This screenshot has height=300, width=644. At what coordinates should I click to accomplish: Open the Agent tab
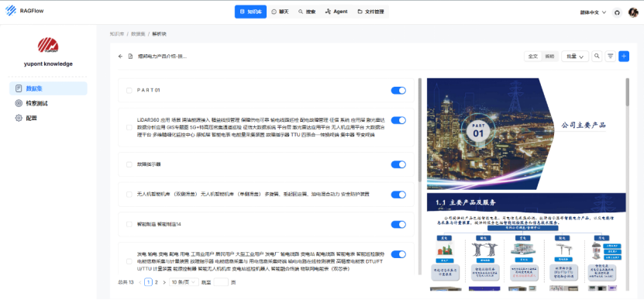click(336, 12)
